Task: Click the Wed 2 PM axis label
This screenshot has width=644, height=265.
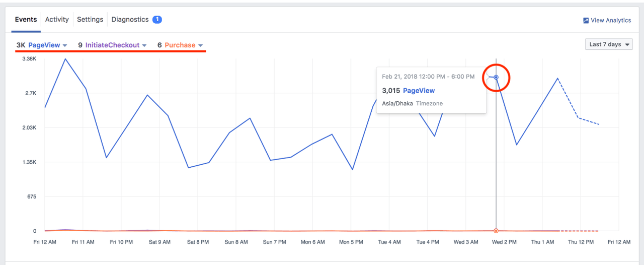Action: pyautogui.click(x=504, y=242)
